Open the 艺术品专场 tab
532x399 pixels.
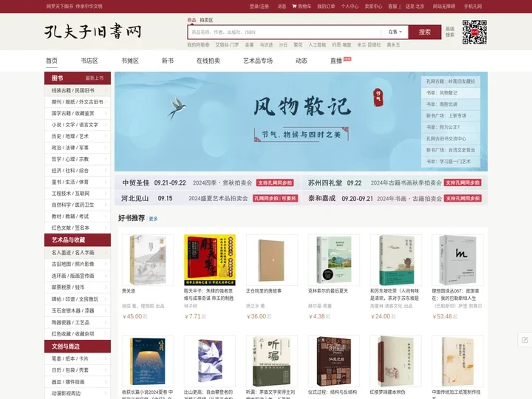[x=258, y=61]
